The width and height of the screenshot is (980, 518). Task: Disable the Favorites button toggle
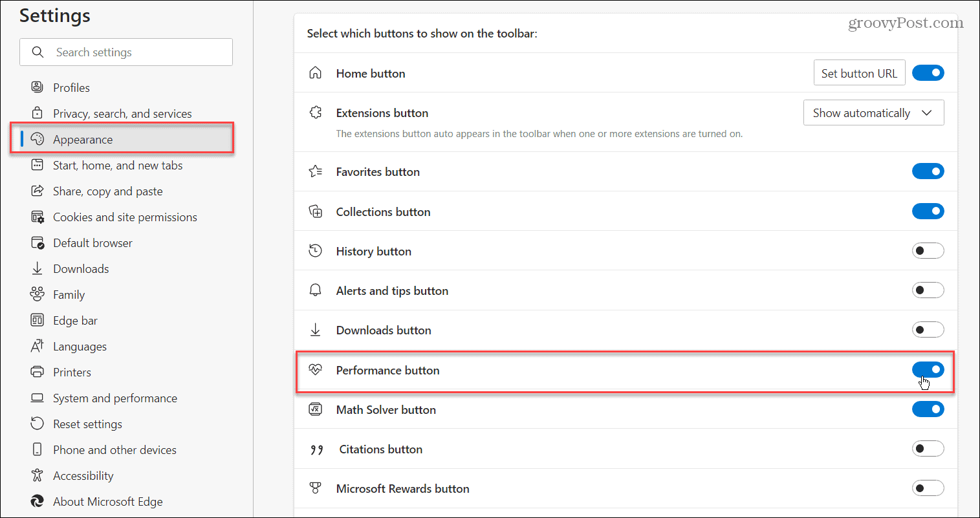pos(928,171)
